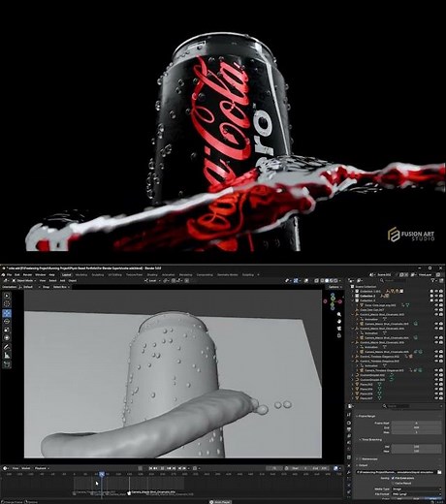This screenshot has height=504, width=446.
Task: Open the Media Type dropdown
Action: pos(416,489)
